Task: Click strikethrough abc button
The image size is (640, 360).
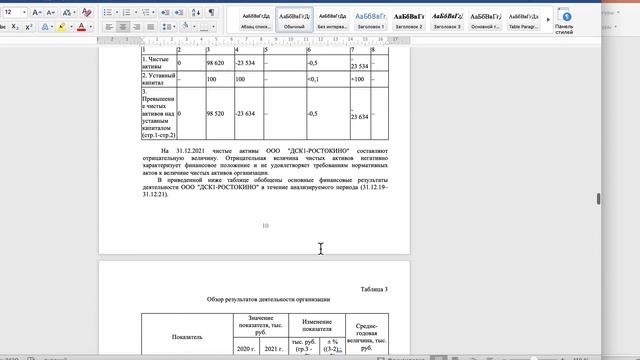Action: coord(3,27)
